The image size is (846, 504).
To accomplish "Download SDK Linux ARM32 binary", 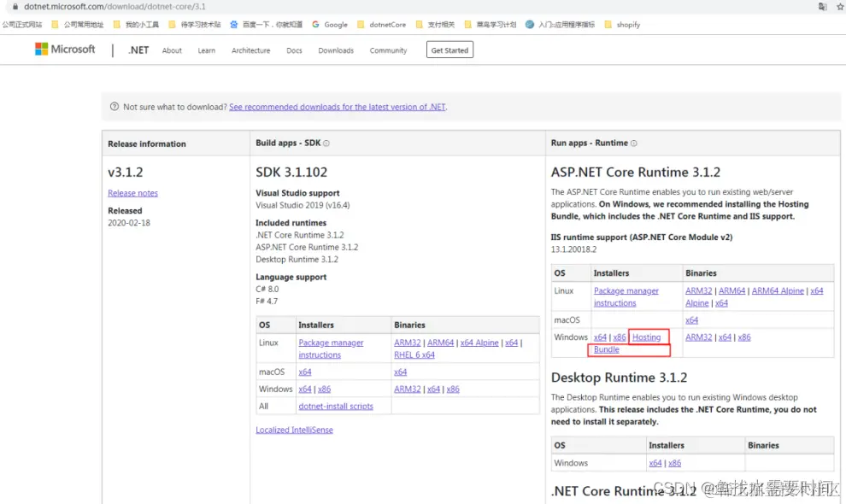I will 408,343.
